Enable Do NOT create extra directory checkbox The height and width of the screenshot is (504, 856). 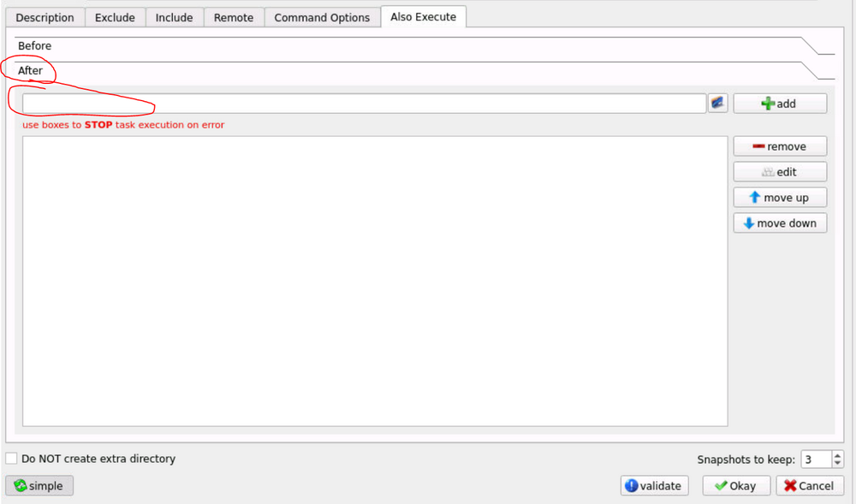[x=11, y=458]
